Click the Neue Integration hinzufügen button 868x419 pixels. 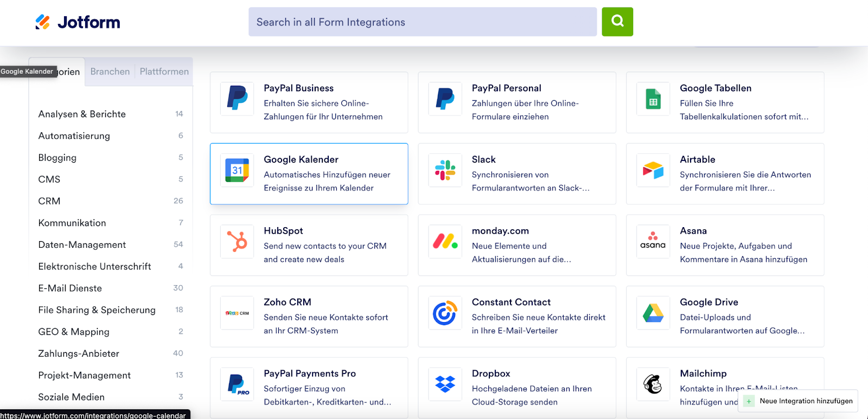coord(798,401)
